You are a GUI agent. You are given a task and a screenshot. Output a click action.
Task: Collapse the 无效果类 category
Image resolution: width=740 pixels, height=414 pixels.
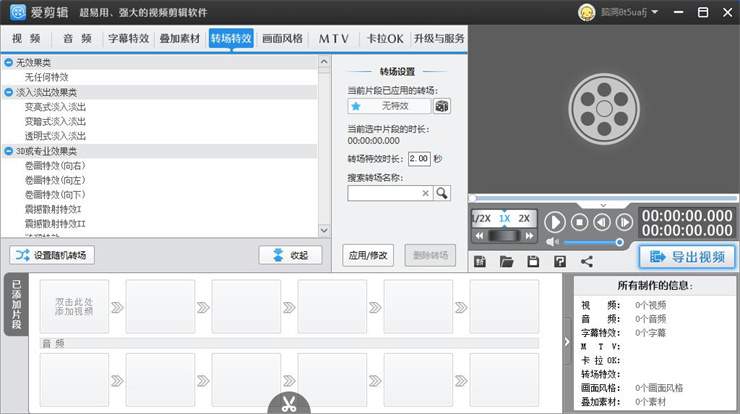coord(8,62)
